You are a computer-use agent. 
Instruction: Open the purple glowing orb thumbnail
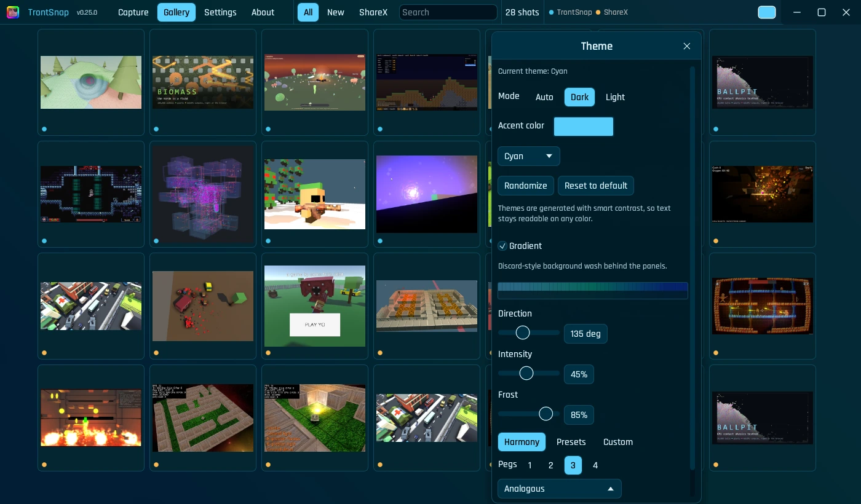coord(427,194)
